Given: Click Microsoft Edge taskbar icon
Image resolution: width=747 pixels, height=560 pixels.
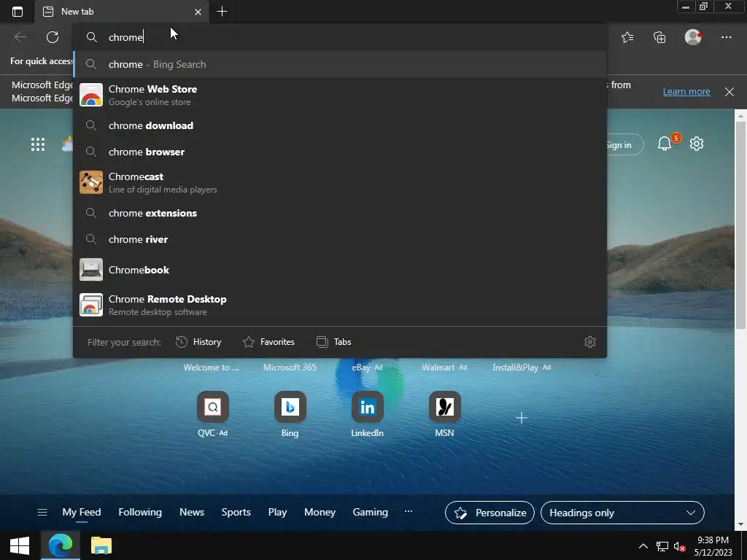Looking at the screenshot, I should pyautogui.click(x=60, y=545).
